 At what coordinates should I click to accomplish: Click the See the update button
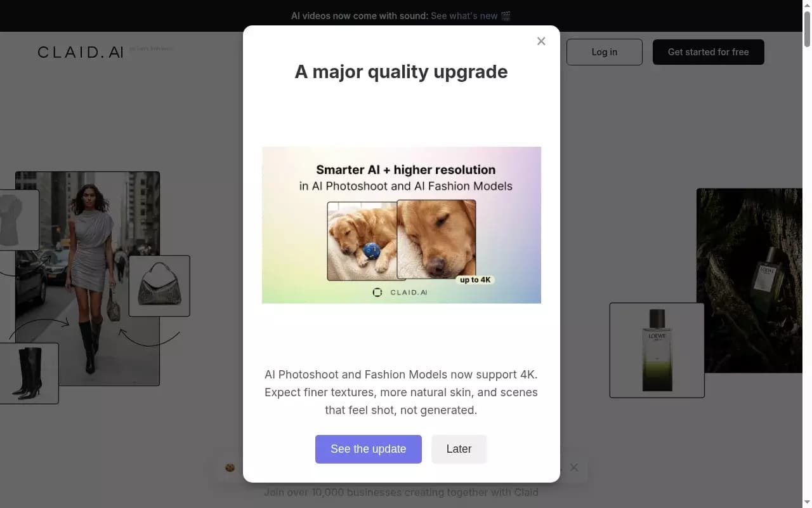369,449
